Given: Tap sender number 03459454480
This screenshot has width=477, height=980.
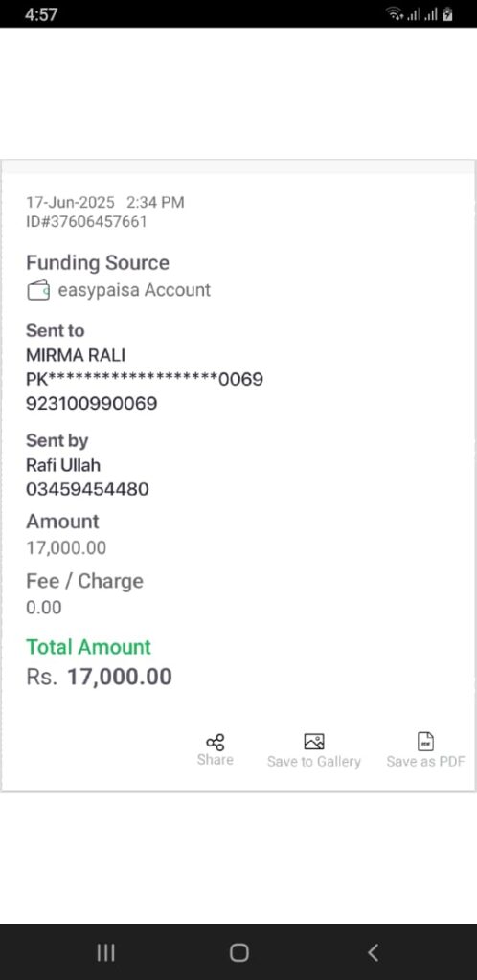Looking at the screenshot, I should coord(87,489).
